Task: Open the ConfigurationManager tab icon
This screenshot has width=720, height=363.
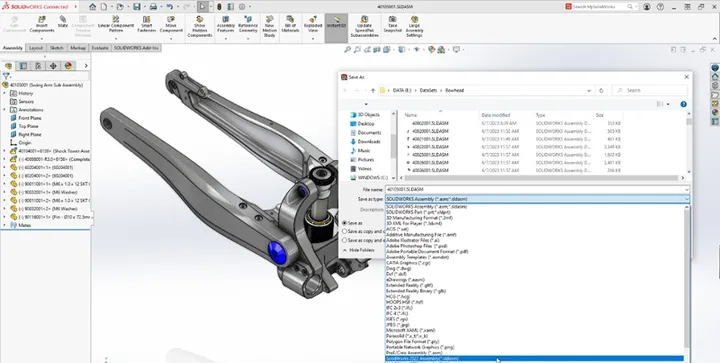Action: pos(38,66)
